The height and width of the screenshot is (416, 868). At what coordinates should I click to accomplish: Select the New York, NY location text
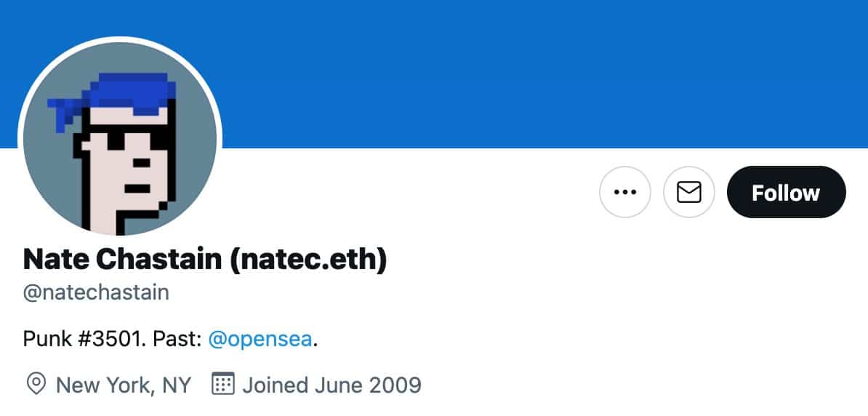click(124, 385)
